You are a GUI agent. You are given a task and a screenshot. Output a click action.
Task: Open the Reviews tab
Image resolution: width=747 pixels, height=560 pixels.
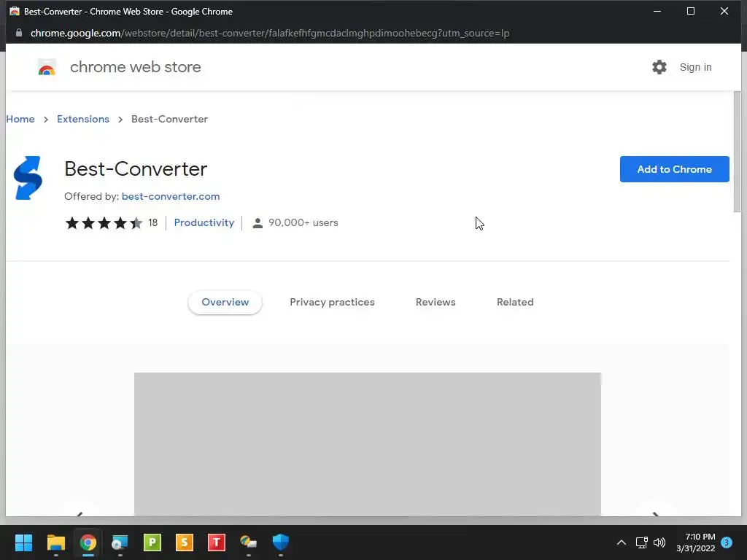[x=436, y=302]
